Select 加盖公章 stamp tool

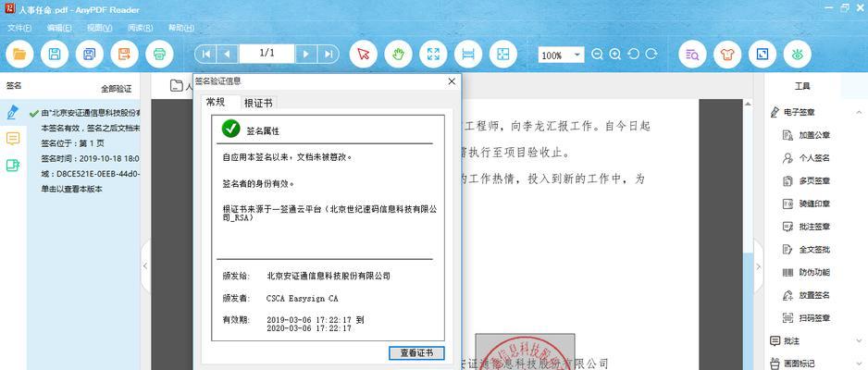click(x=807, y=135)
